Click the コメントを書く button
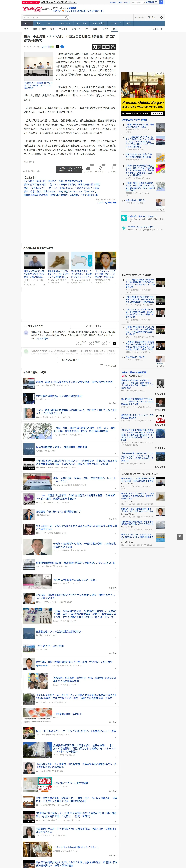The width and height of the screenshot is (186, 868). tap(93, 326)
